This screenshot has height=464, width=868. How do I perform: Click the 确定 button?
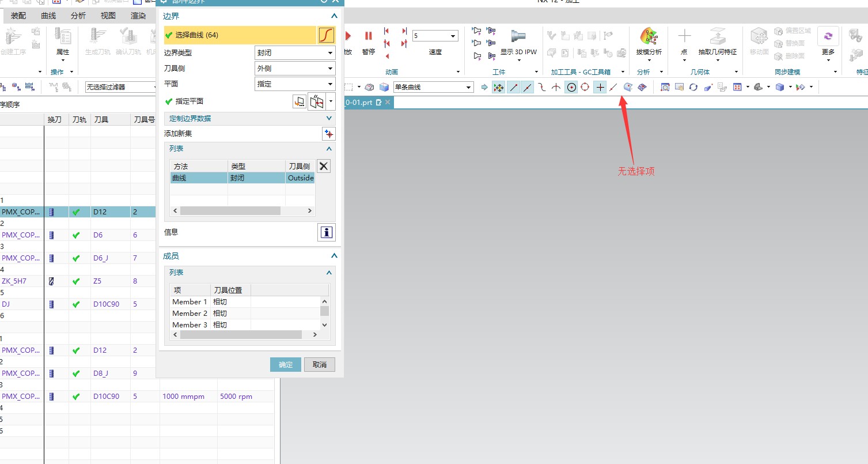point(286,364)
